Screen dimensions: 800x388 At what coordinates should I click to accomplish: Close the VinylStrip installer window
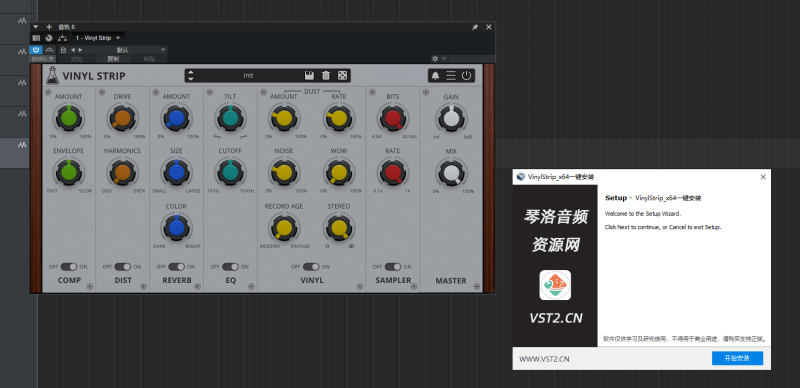(x=763, y=177)
